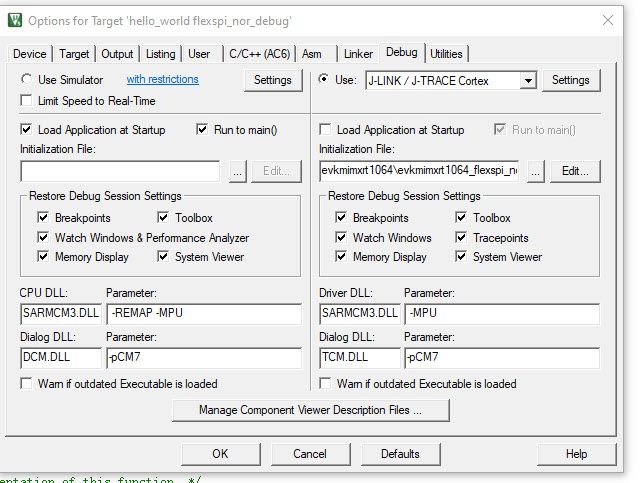The width and height of the screenshot is (641, 483).
Task: Confirm with the OK button
Action: [x=220, y=454]
